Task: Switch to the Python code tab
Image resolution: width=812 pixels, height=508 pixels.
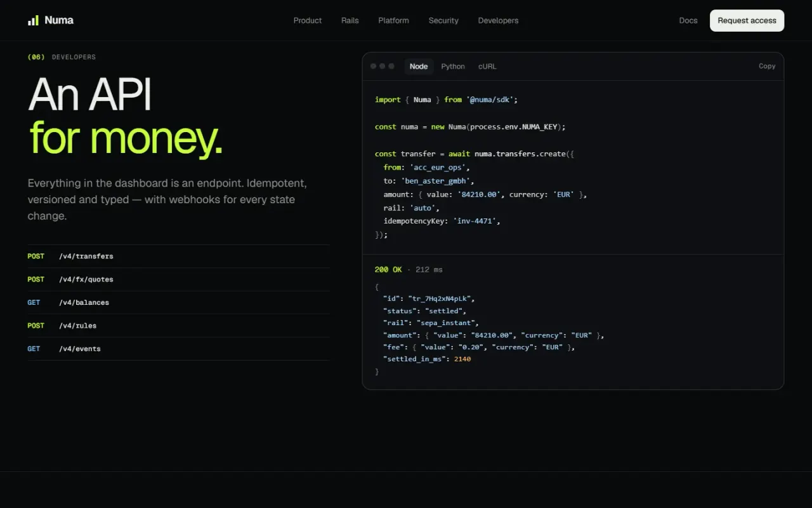Action: click(x=453, y=66)
